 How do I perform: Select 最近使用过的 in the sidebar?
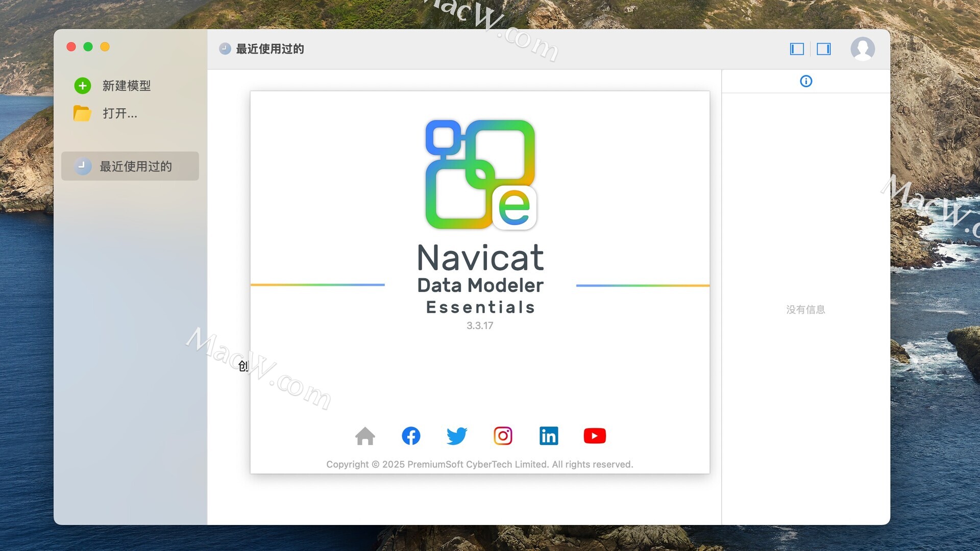(x=130, y=166)
